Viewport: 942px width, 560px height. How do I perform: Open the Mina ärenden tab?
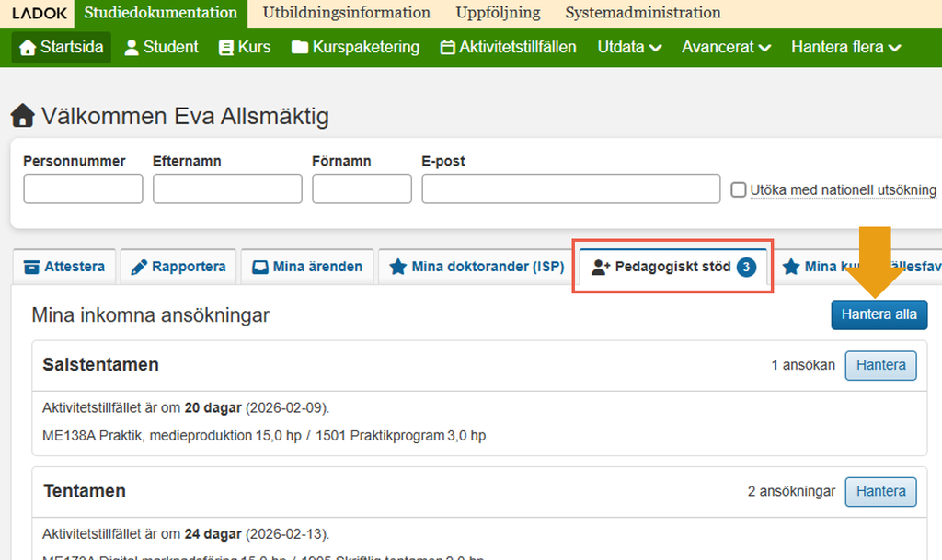click(x=307, y=267)
